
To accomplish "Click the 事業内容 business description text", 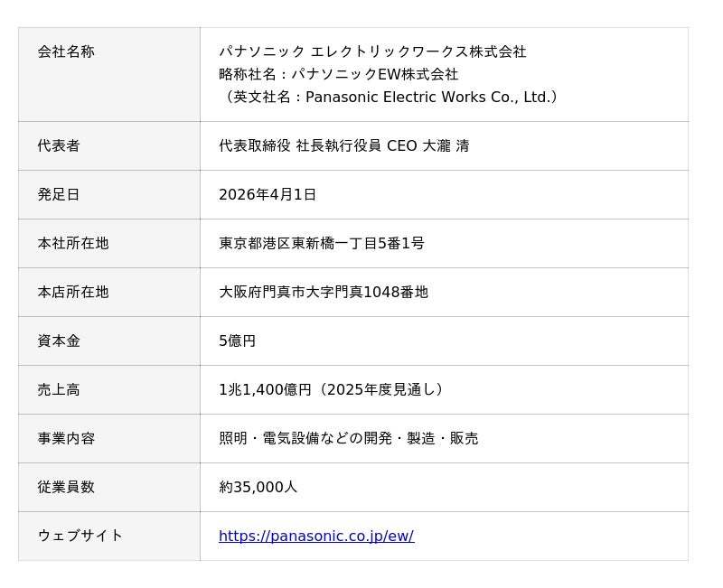I will pos(348,438).
